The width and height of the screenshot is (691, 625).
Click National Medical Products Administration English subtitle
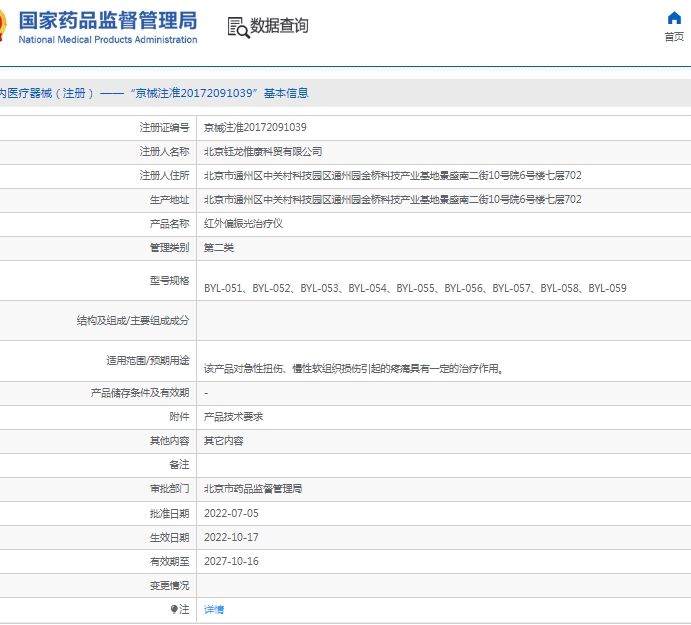coord(108,40)
